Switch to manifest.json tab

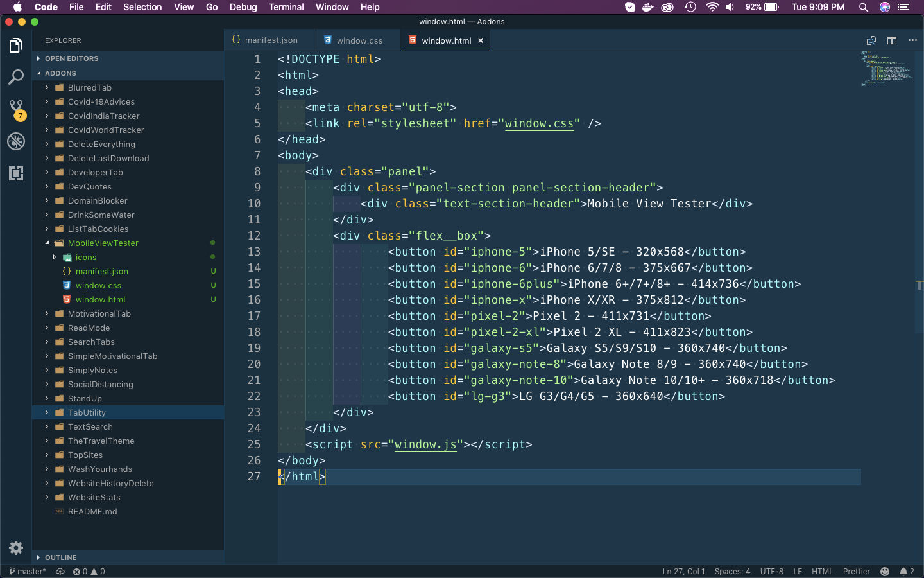pos(270,40)
